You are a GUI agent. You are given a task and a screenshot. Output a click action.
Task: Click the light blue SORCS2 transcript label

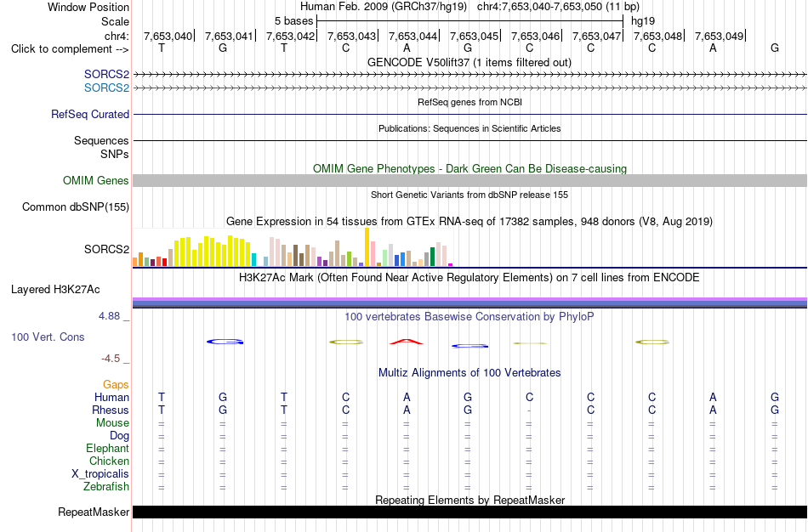(106, 88)
